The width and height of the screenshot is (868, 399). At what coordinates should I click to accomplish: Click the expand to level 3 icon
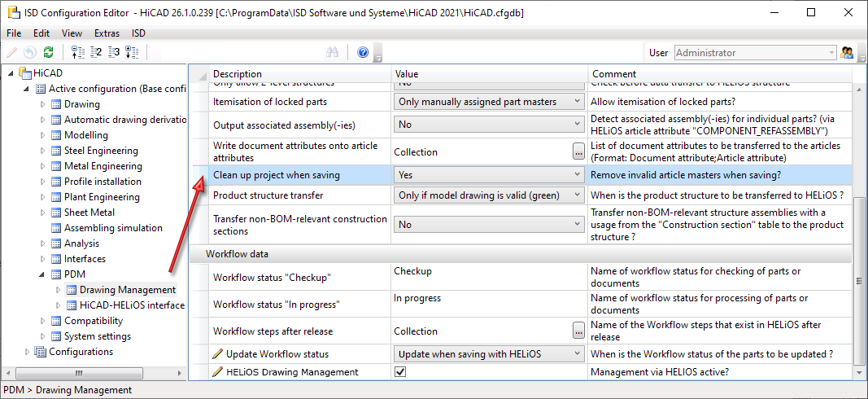[x=114, y=53]
